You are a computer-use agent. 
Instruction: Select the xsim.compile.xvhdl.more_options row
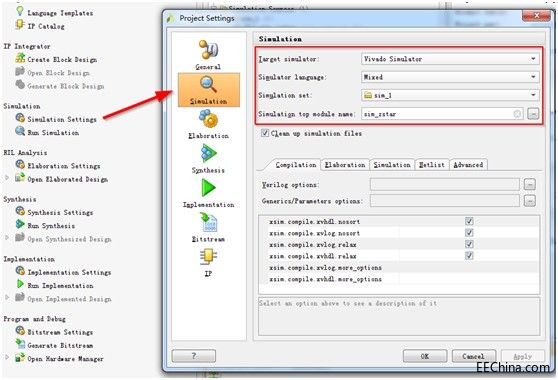point(399,279)
